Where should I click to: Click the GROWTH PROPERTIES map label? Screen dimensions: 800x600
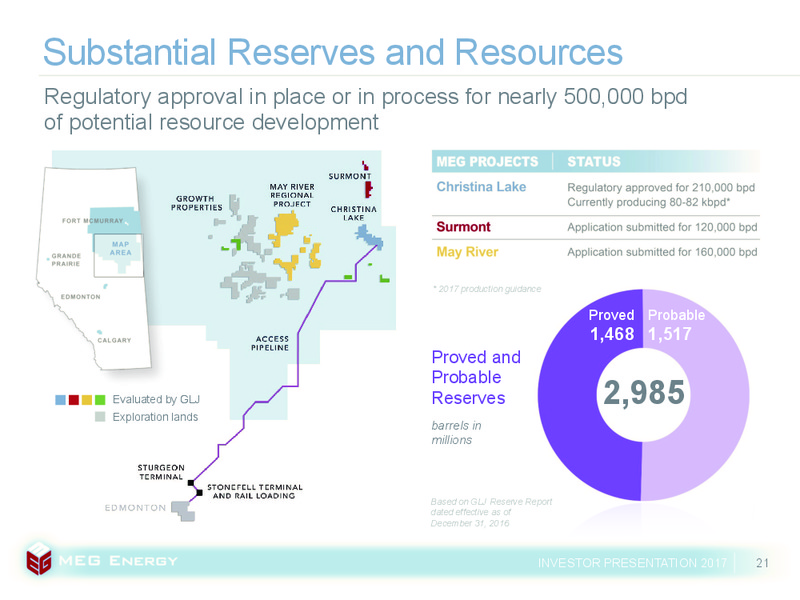196,203
